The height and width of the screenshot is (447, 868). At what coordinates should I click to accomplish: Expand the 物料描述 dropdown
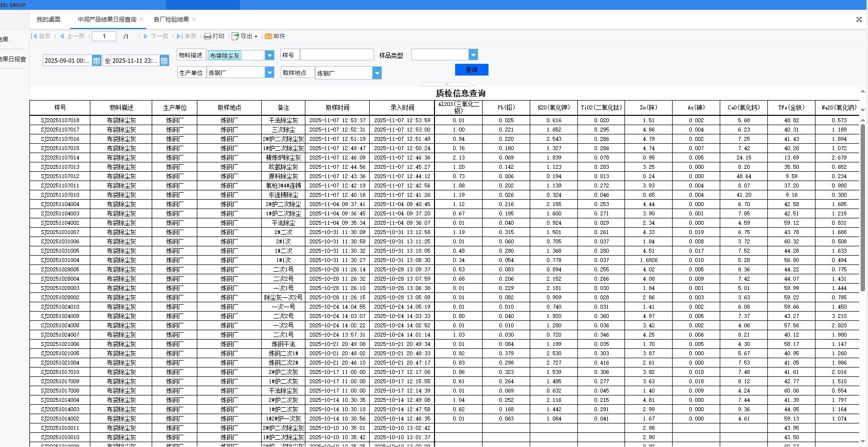(x=270, y=55)
